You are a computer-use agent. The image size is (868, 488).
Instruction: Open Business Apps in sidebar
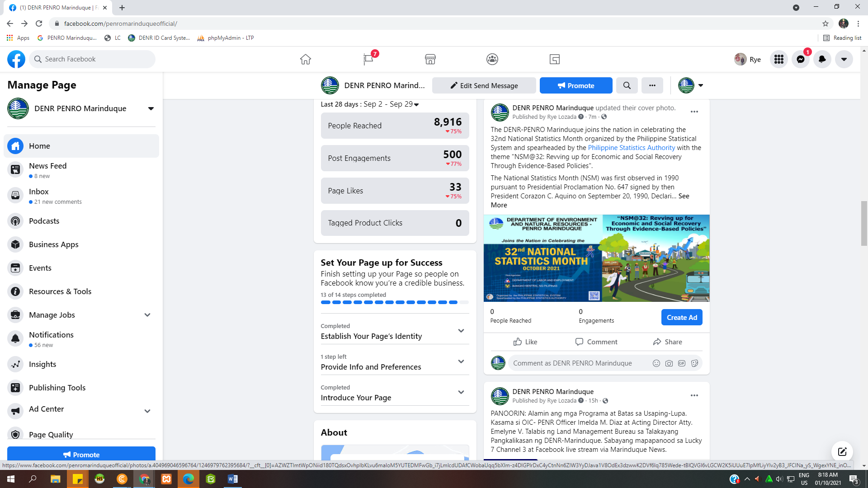[x=81, y=244]
